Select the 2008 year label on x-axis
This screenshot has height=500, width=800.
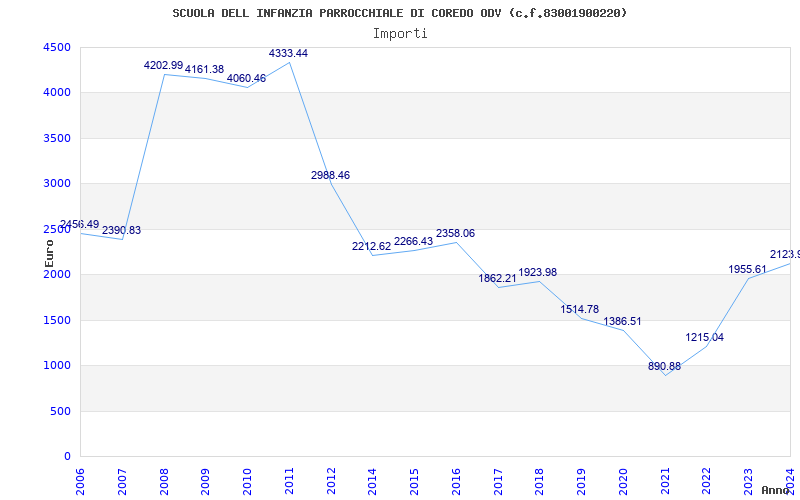(x=164, y=481)
